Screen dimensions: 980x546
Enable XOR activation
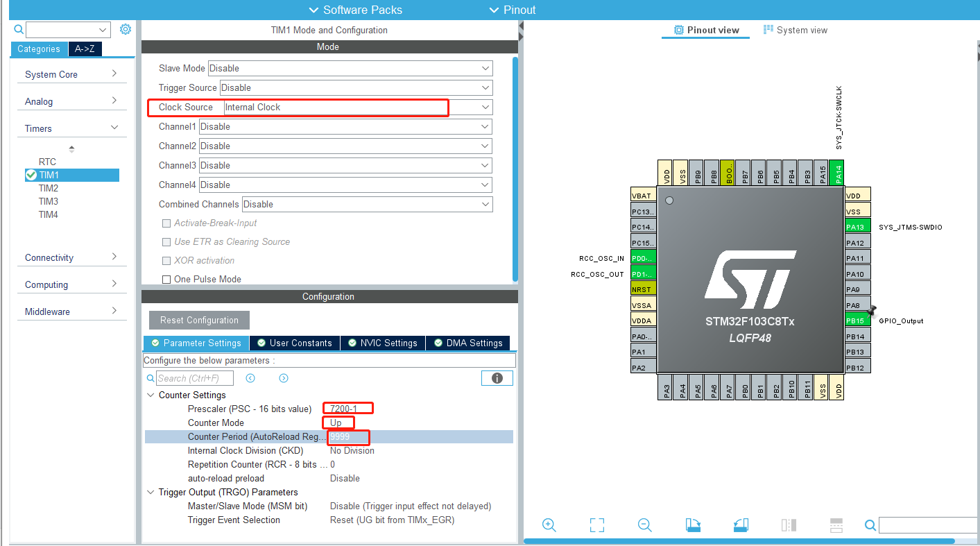166,260
